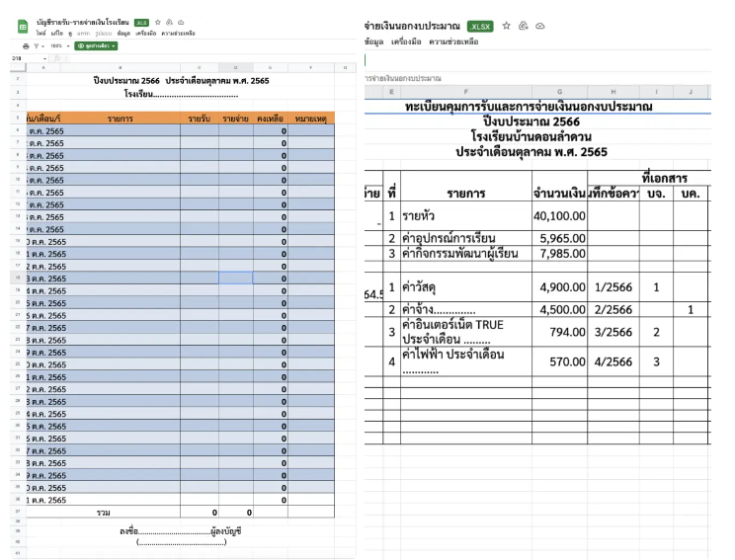This screenshot has width=735, height=560.
Task: Click the ค่าอุปกรณ์การเรียน cell
Action: (466, 238)
